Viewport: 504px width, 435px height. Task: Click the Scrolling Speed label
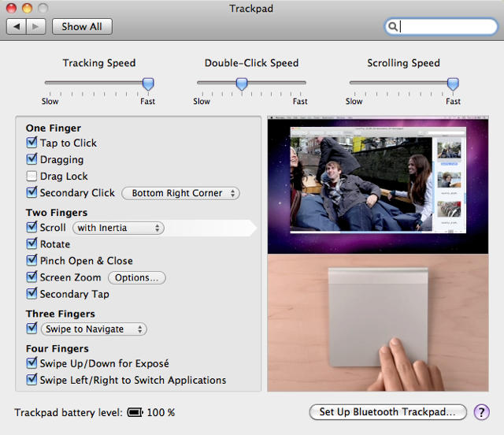403,63
